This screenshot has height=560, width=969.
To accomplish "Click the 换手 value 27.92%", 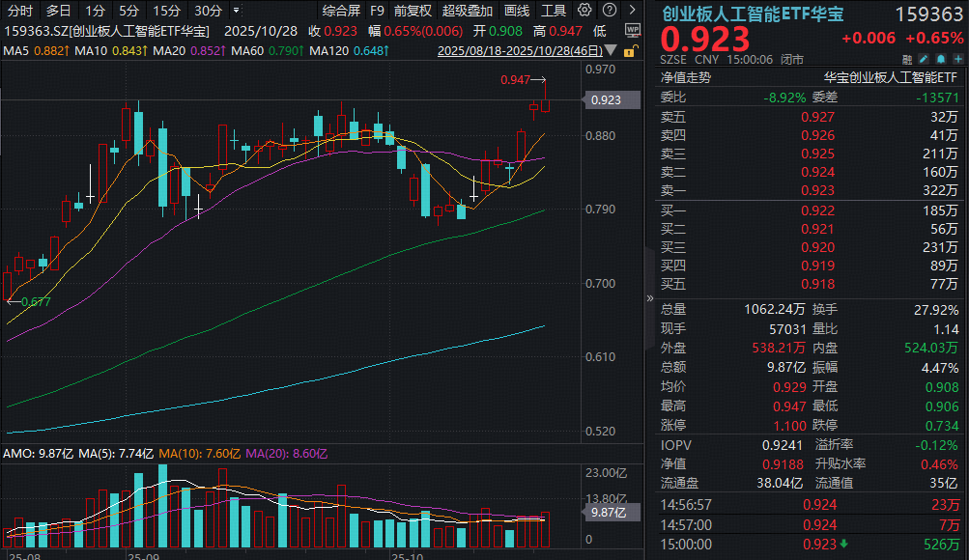I will point(936,309).
